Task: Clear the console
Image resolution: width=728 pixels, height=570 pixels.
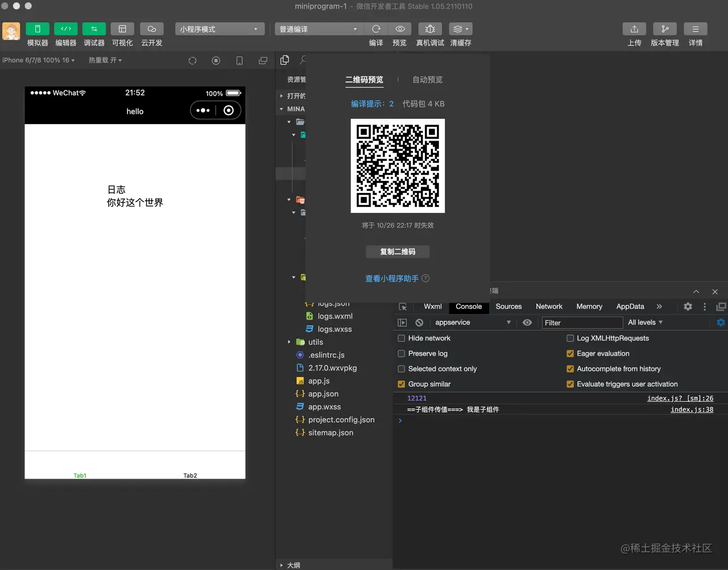Action: pos(419,323)
